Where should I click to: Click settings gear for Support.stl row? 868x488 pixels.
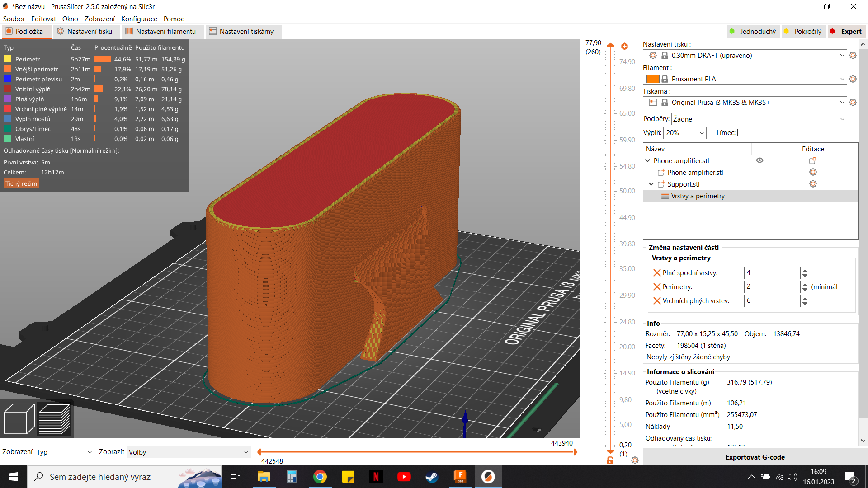[x=813, y=184]
